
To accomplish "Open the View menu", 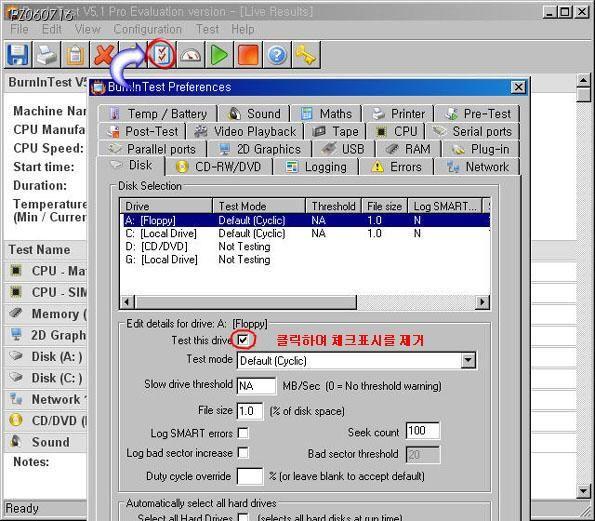I will coord(88,29).
